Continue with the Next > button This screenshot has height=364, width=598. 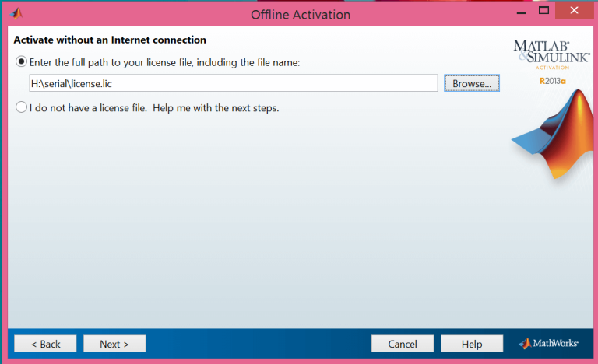(x=114, y=344)
